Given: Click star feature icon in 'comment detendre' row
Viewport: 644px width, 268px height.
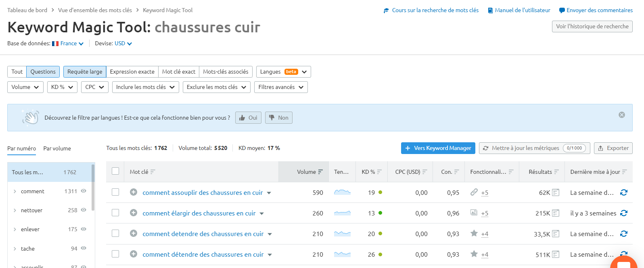Looking at the screenshot, I should pyautogui.click(x=474, y=233).
